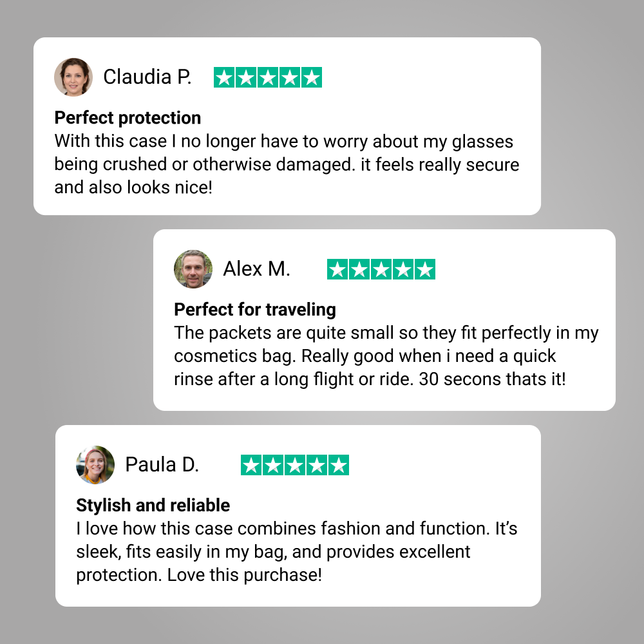Open the reviewer name Claudia P.
Screen dimensions: 644x644
coord(147,77)
